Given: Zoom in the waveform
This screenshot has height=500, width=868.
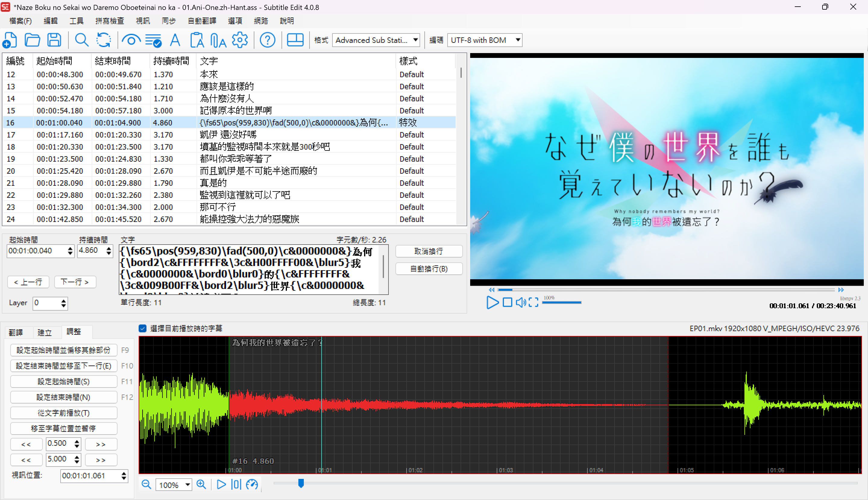Looking at the screenshot, I should [201, 485].
